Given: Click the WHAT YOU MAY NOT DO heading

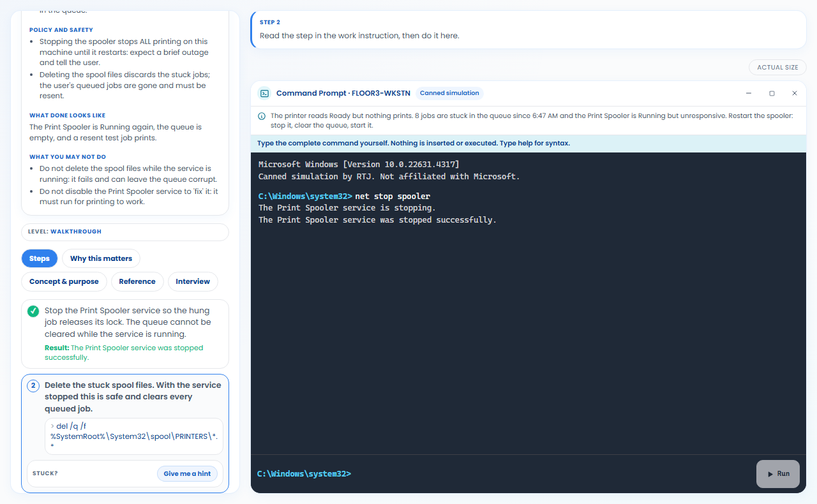Looking at the screenshot, I should point(68,156).
